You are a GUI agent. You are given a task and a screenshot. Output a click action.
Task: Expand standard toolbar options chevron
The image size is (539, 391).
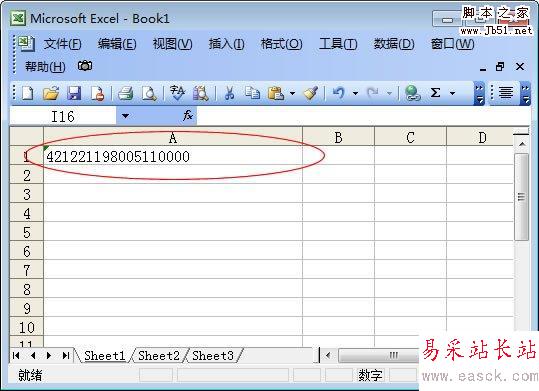click(479, 93)
